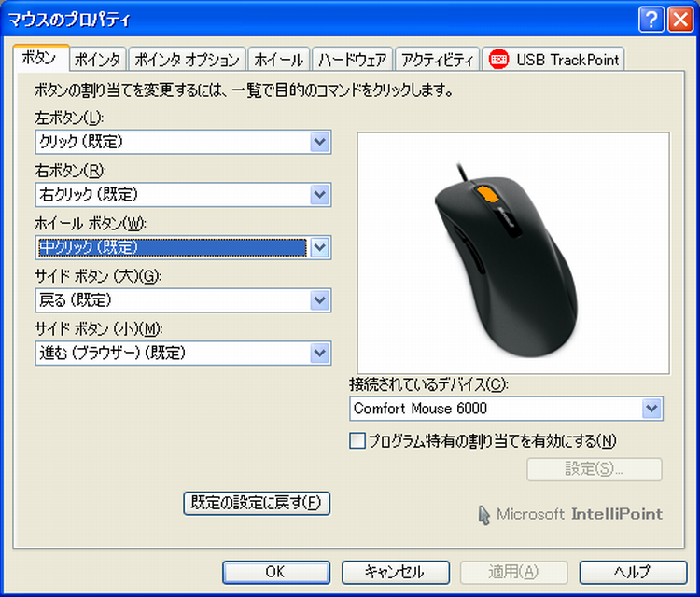
Task: Open the ポインタ オプション tab
Action: click(187, 60)
